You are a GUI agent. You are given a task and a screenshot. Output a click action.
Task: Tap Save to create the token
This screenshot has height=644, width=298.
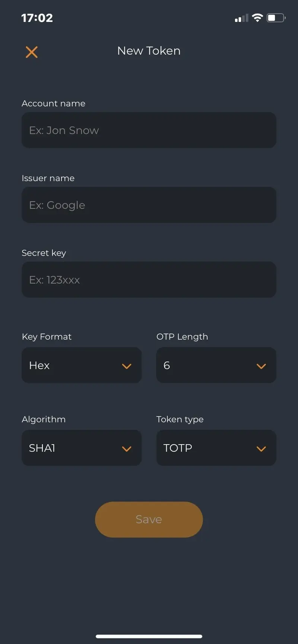tap(149, 519)
